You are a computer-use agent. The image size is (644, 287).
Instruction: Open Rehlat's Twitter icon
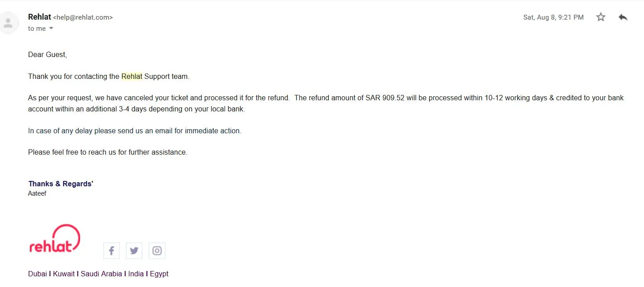click(x=134, y=250)
